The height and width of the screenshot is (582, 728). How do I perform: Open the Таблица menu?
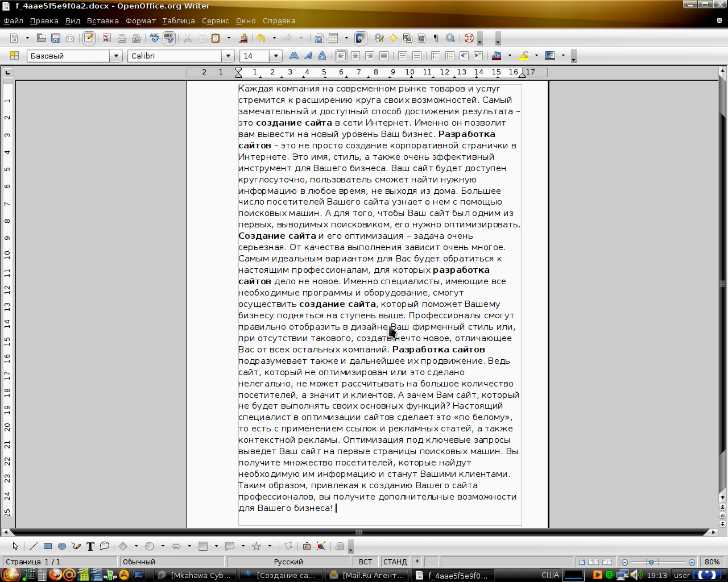pos(179,21)
